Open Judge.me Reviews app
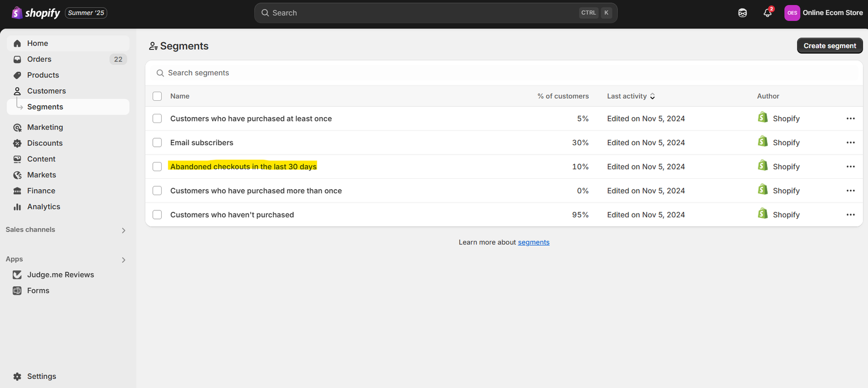 (x=60, y=275)
